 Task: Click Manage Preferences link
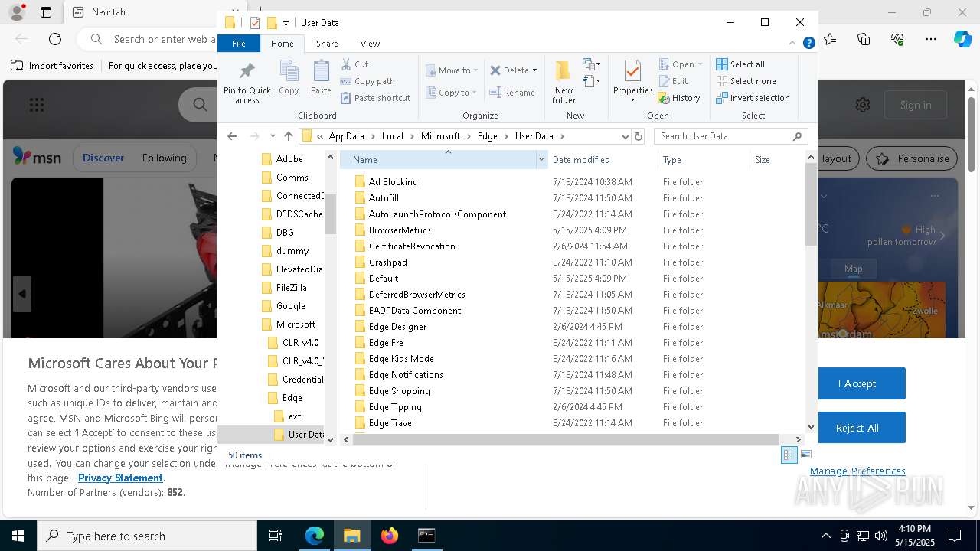(857, 471)
